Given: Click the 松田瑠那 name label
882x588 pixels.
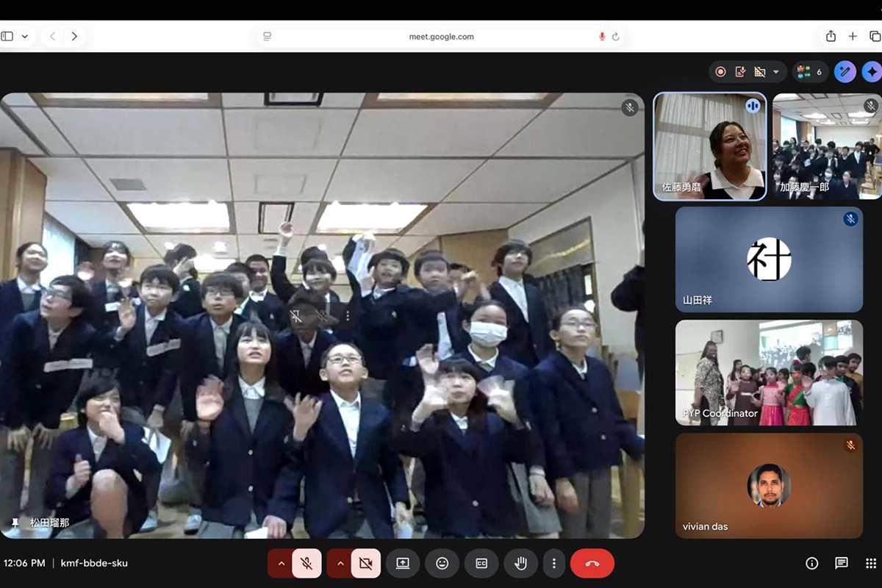Looking at the screenshot, I should (49, 523).
